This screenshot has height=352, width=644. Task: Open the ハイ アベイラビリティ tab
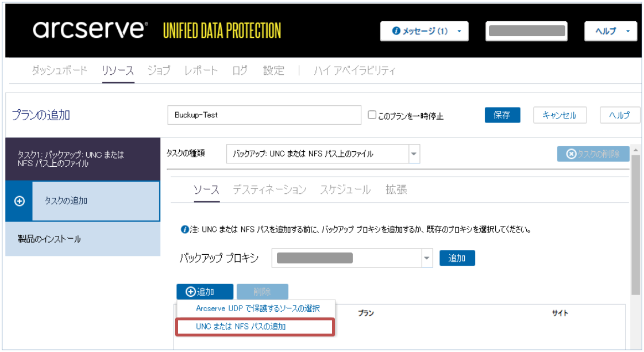[x=354, y=70]
